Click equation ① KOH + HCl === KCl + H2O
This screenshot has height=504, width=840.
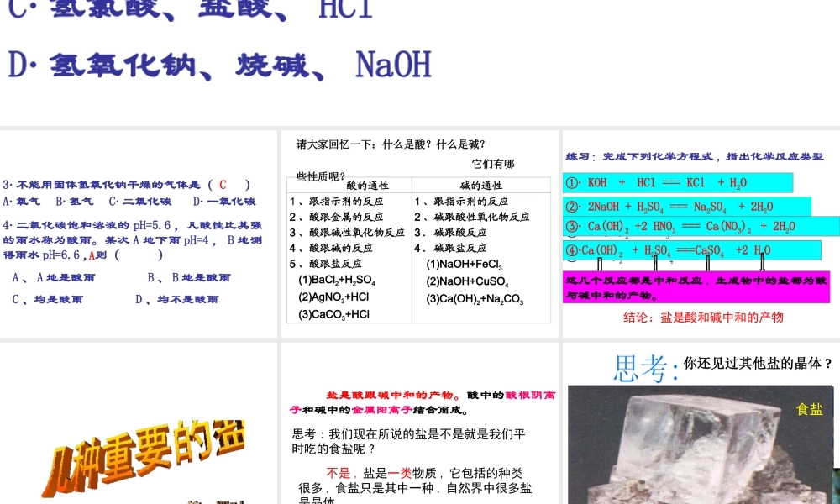(x=678, y=182)
